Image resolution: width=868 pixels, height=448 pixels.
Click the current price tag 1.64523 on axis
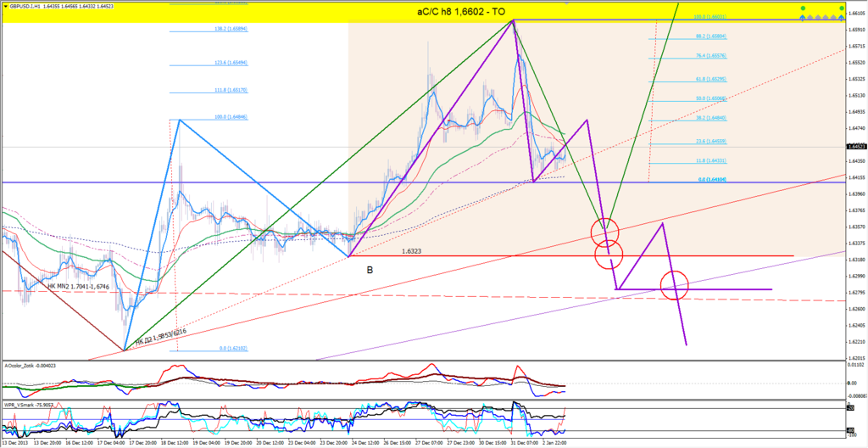click(x=855, y=147)
